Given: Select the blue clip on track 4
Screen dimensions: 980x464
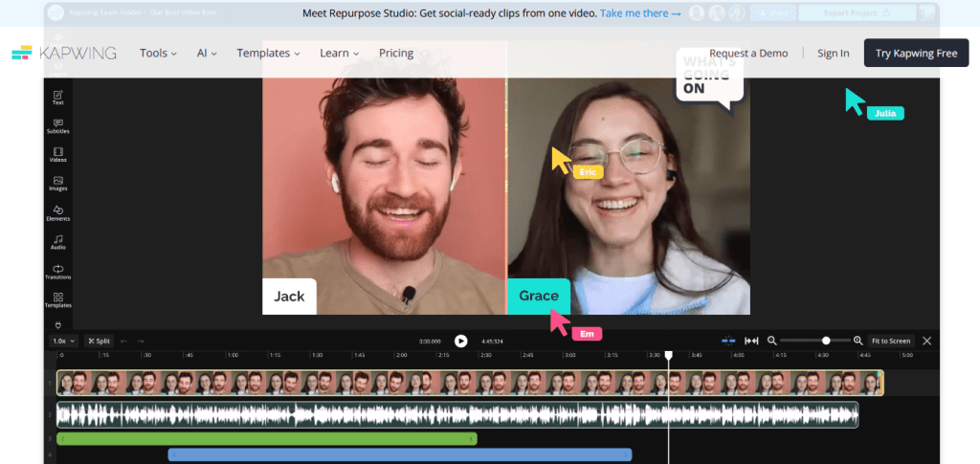Looking at the screenshot, I should coord(400,454).
